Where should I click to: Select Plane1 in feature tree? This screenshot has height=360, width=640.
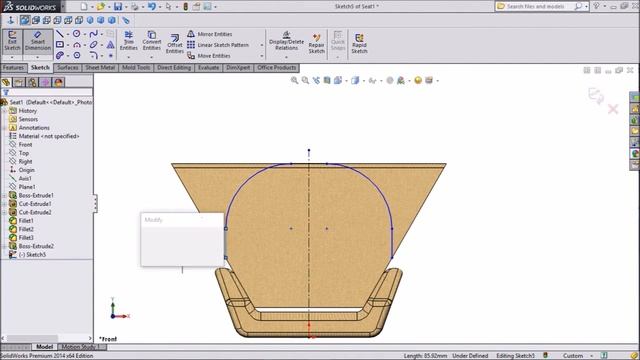[27, 187]
